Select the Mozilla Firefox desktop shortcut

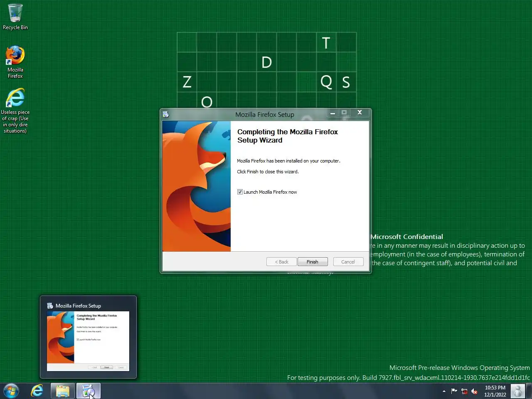tap(15, 62)
